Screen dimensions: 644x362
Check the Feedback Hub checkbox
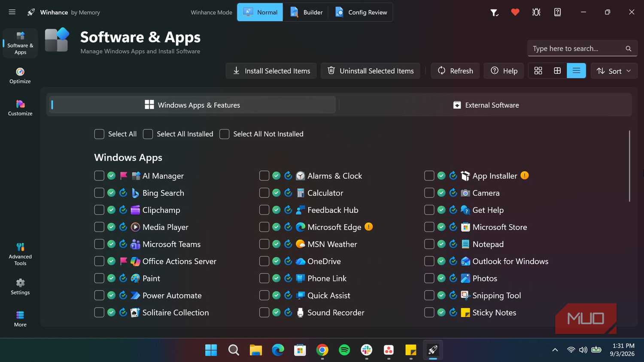264,210
